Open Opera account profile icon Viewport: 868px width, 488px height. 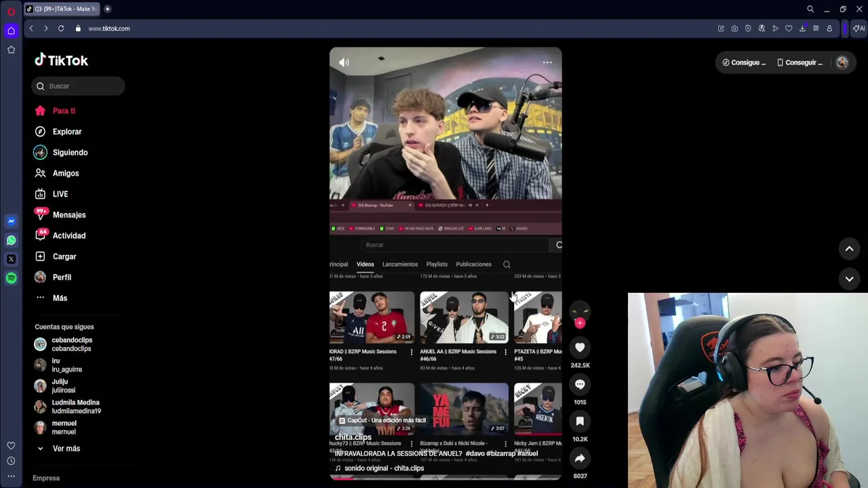[829, 28]
